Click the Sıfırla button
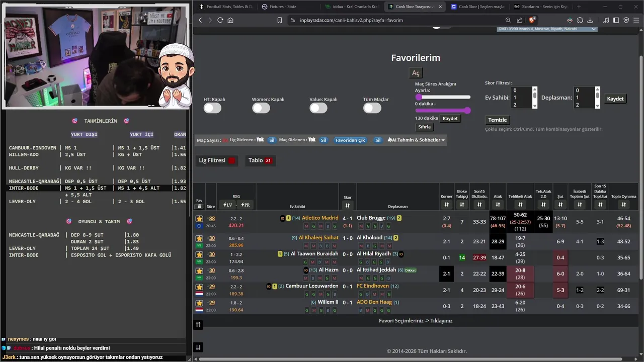The width and height of the screenshot is (644, 362). (x=425, y=127)
